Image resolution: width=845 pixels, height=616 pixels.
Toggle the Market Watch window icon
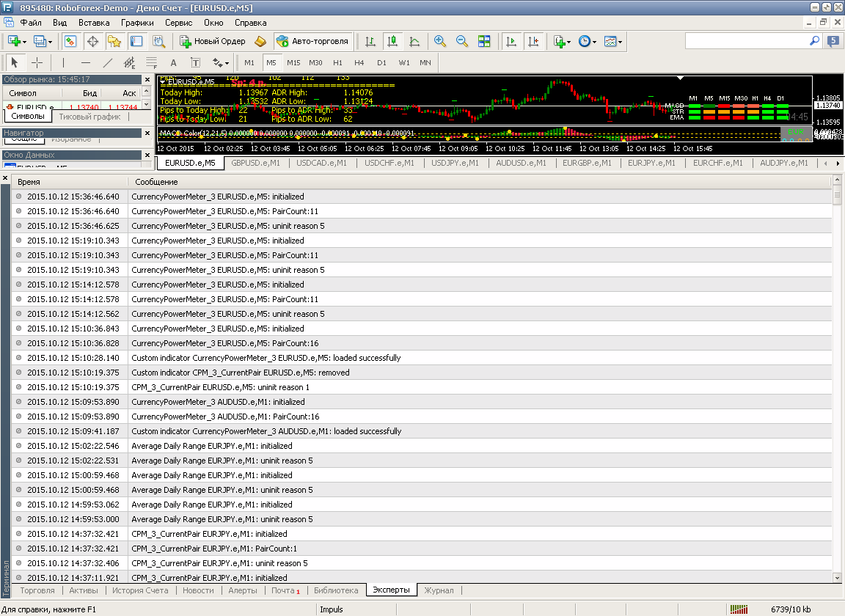(70, 42)
